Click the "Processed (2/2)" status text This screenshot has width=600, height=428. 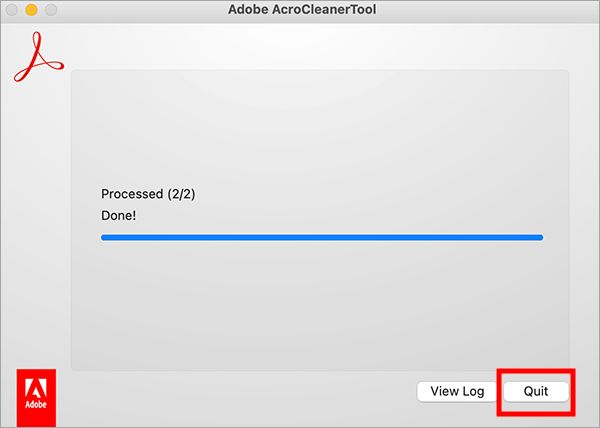tap(148, 194)
